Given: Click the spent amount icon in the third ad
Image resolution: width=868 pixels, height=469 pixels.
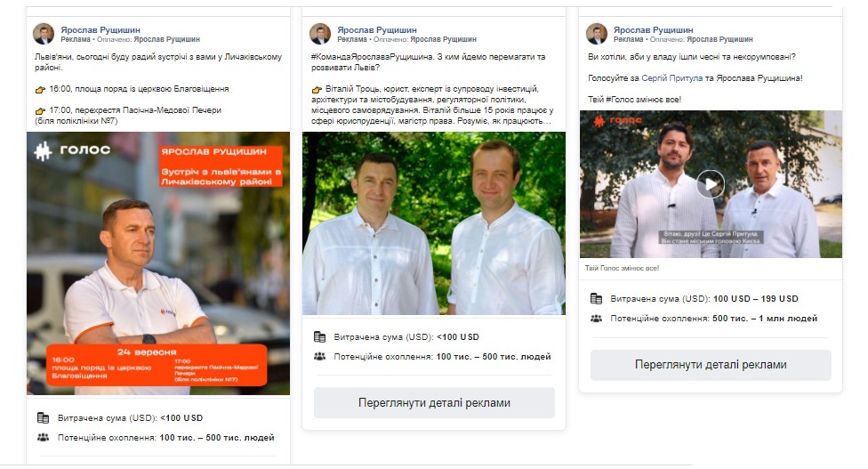Looking at the screenshot, I should point(596,298).
